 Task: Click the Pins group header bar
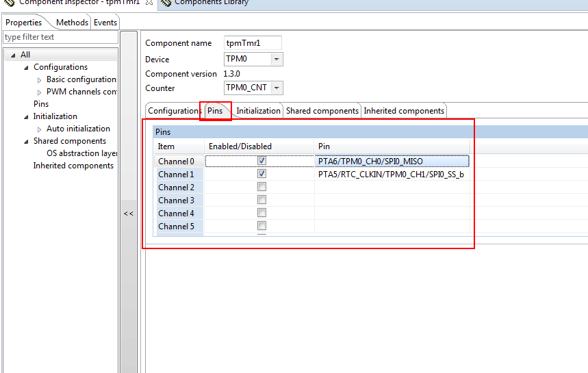[x=370, y=132]
